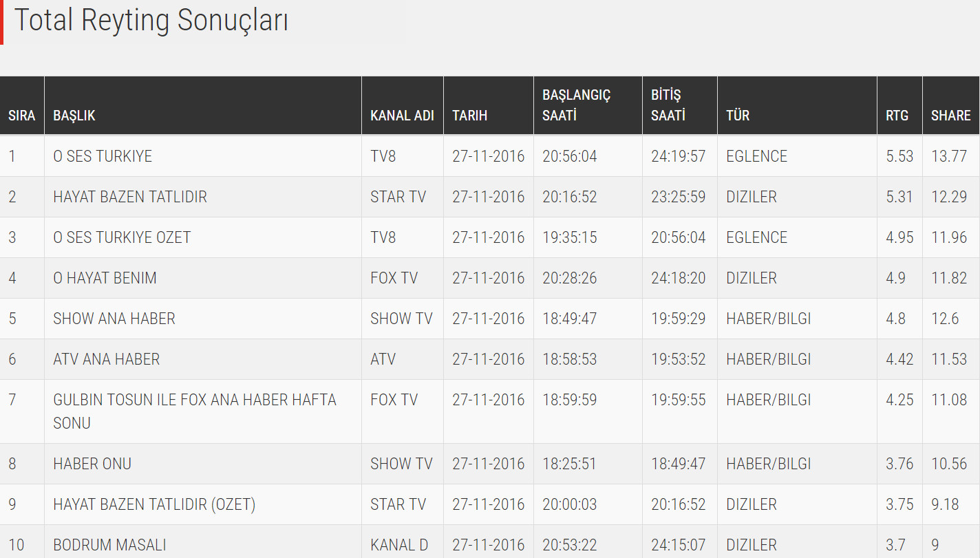Image resolution: width=980 pixels, height=558 pixels.
Task: Select the TARİH column header
Action: [x=469, y=116]
